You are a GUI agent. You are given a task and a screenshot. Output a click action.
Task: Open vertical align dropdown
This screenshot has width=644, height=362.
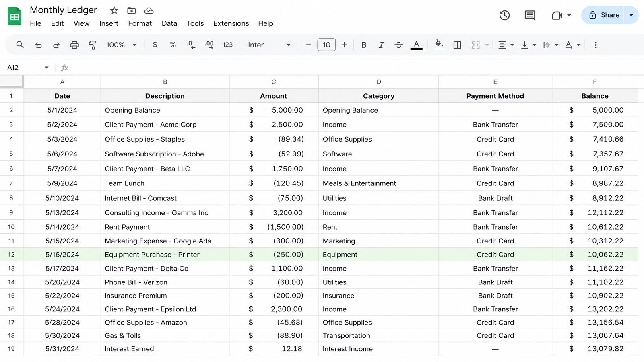point(528,45)
